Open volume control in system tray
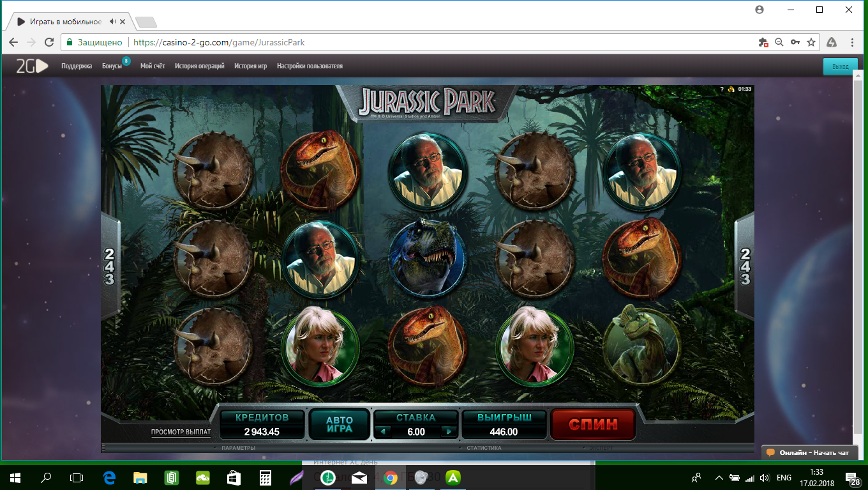Viewport: 868px width, 490px height. [765, 477]
